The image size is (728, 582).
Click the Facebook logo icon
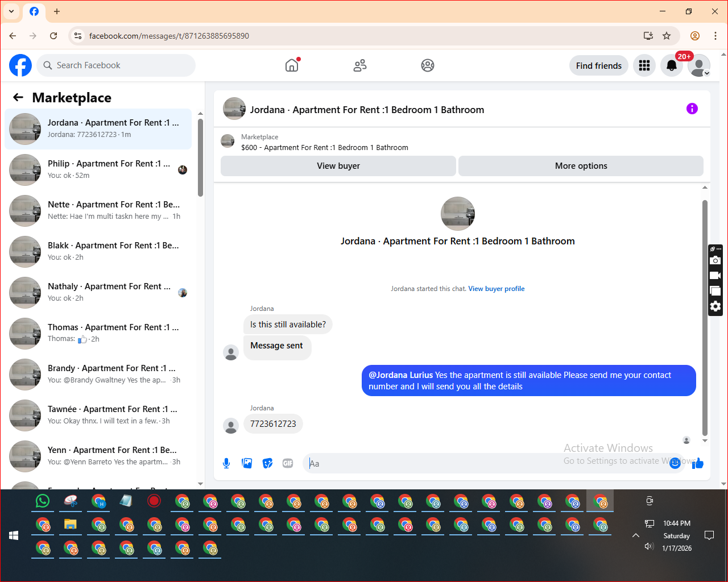coord(20,65)
